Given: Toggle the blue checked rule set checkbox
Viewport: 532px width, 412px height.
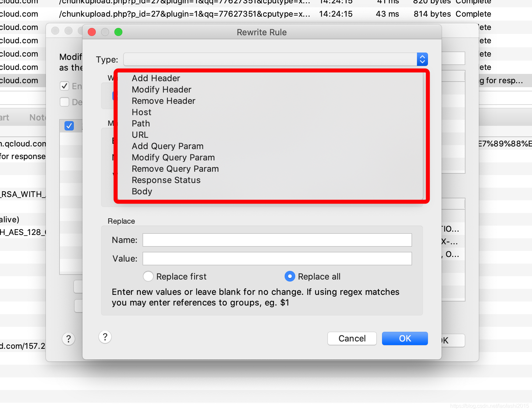Looking at the screenshot, I should [x=69, y=126].
